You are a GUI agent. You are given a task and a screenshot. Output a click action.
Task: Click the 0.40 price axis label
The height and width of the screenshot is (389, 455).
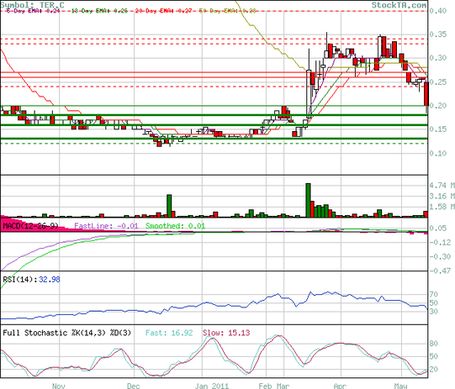[x=438, y=11]
